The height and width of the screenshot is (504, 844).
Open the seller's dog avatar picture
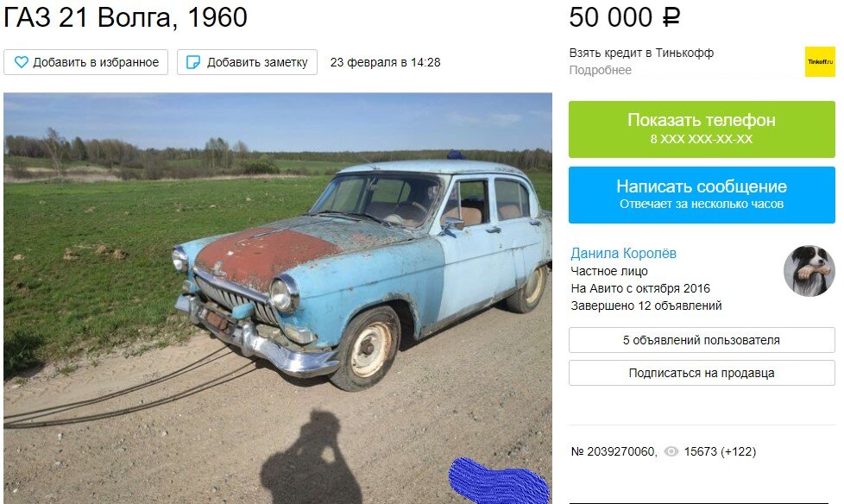(809, 271)
